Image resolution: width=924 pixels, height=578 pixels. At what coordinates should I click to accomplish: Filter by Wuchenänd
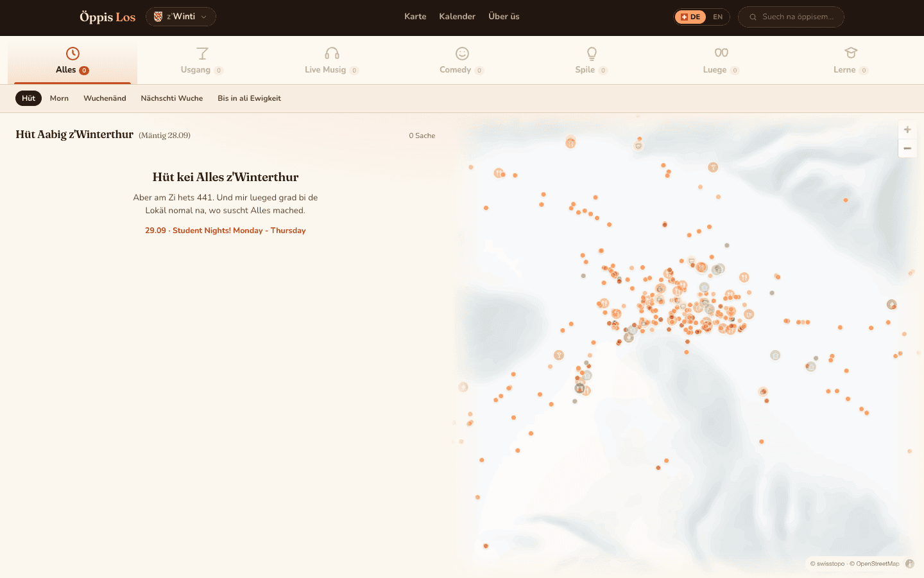pyautogui.click(x=105, y=98)
